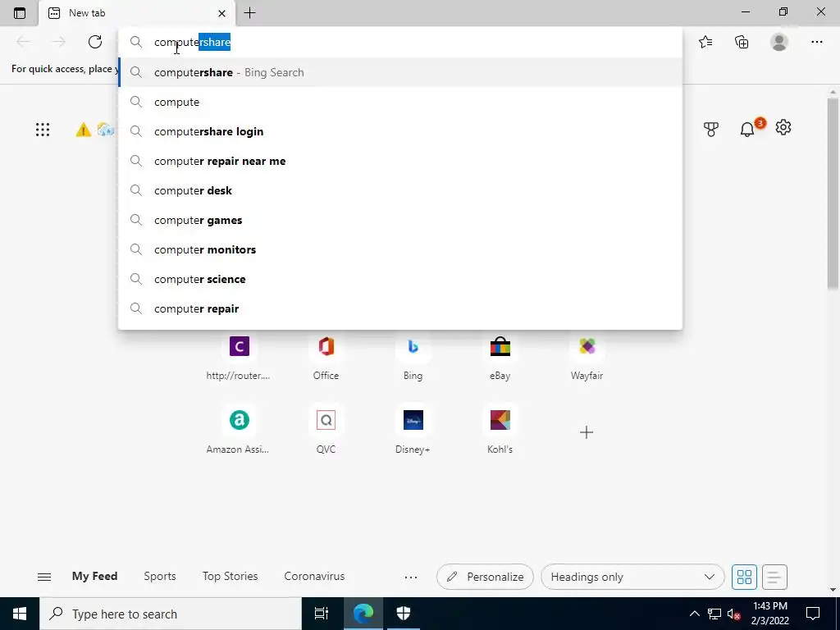This screenshot has width=840, height=630.
Task: Switch to Sports feed tab
Action: point(160,577)
